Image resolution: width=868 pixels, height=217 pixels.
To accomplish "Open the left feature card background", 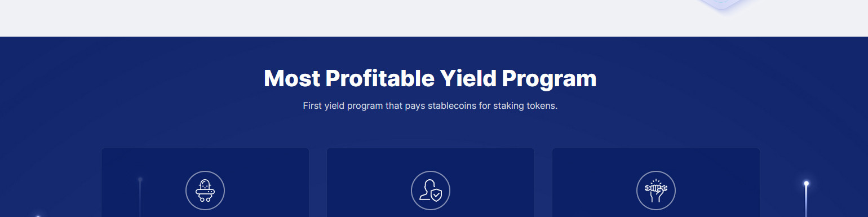I will pos(205,183).
